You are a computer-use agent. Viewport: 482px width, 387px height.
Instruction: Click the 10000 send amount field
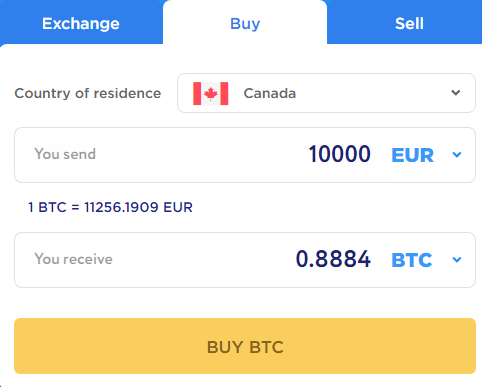pos(339,154)
